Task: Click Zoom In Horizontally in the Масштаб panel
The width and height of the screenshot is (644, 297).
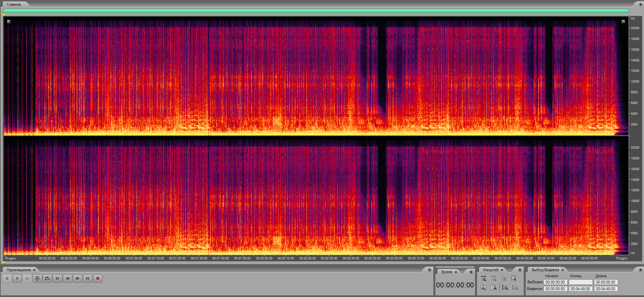Action: pos(483,279)
